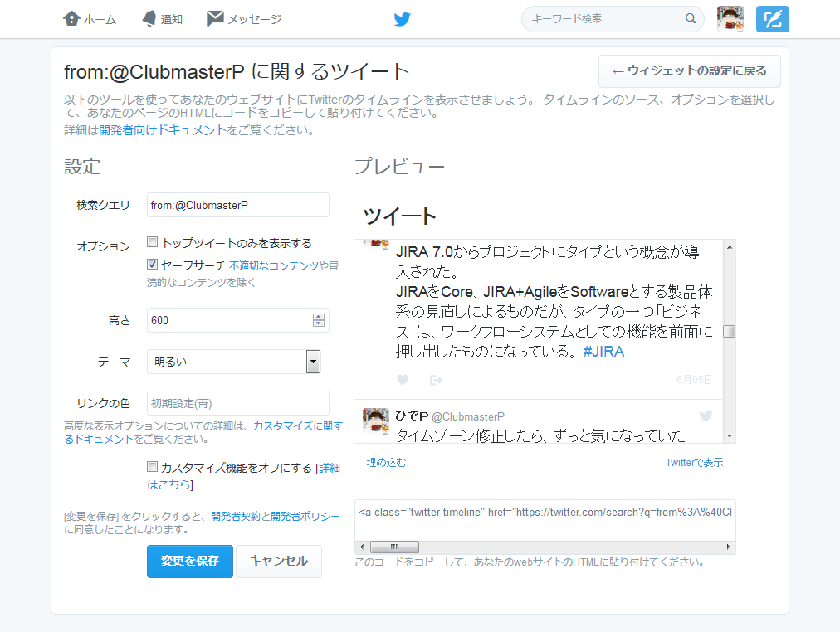Focus the 高さ input field with 600
The image size is (840, 632).
(x=238, y=320)
